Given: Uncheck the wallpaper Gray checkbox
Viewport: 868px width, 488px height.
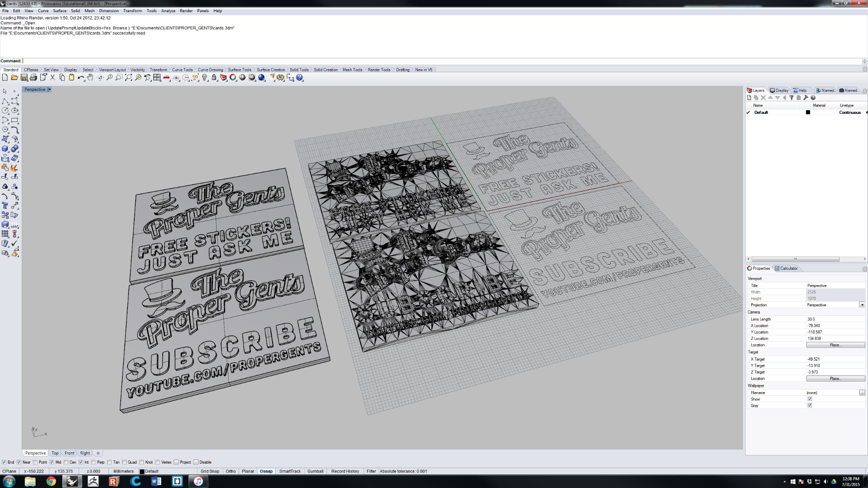Looking at the screenshot, I should 810,406.
